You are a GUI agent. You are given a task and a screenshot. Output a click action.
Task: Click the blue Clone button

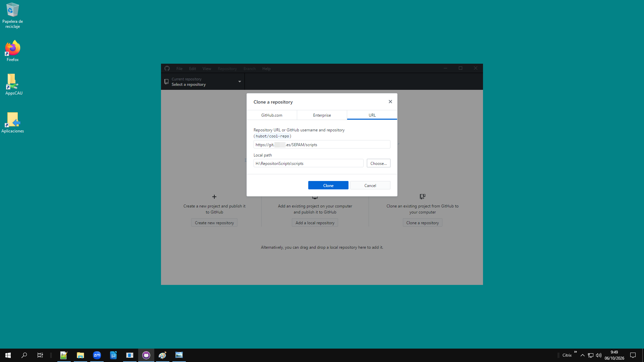(x=328, y=185)
